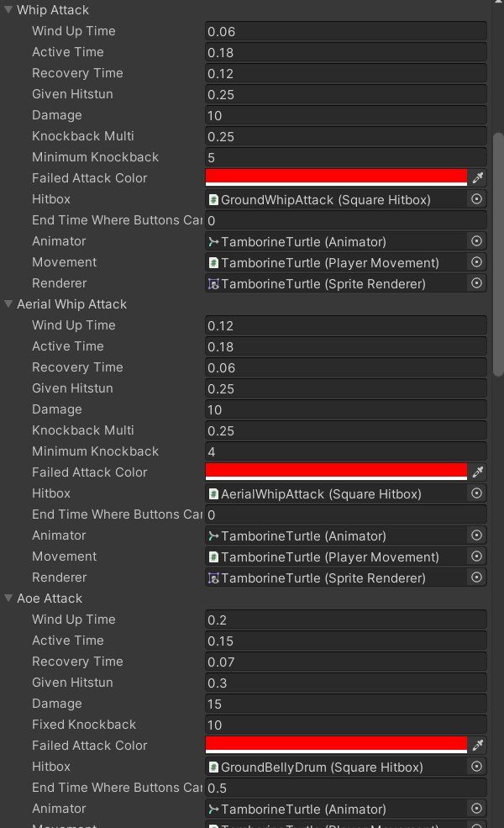Select the object picker for Aoe Attack's Animator field
Image resolution: width=504 pixels, height=828 pixels.
coord(476,808)
